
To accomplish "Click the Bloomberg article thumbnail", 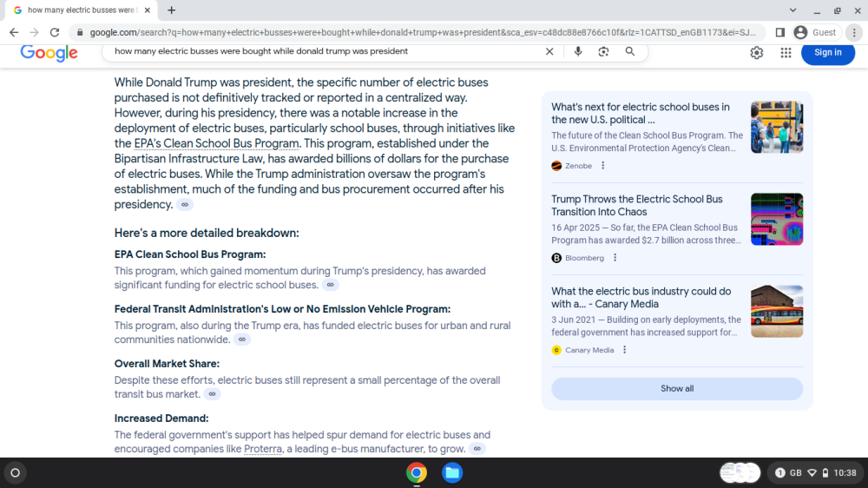I will pyautogui.click(x=777, y=219).
